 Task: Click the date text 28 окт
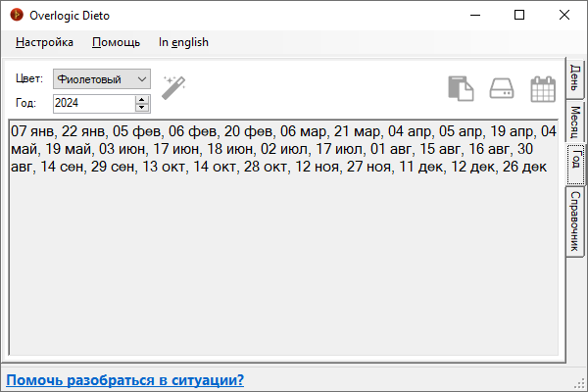tap(266, 167)
